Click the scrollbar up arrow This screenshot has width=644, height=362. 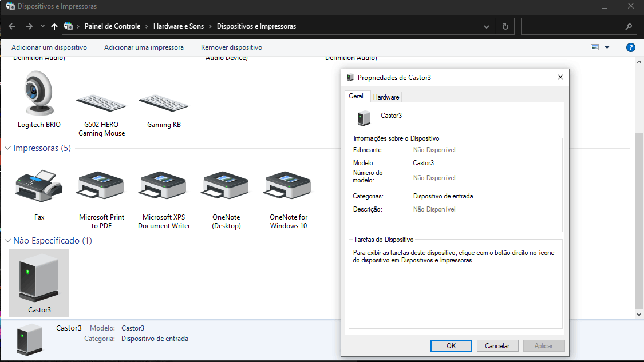click(639, 62)
